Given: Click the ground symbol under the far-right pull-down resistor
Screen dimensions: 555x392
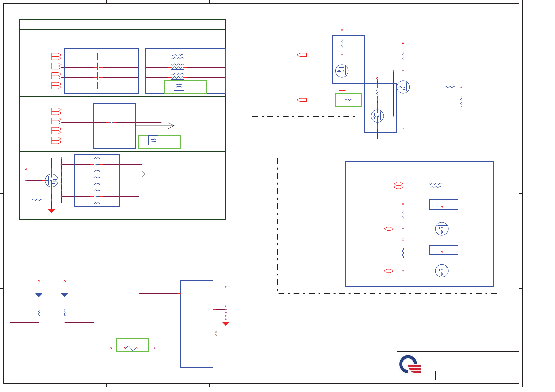Looking at the screenshot, I should [x=461, y=117].
